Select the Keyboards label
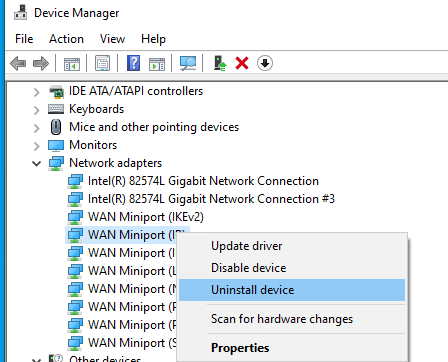 (97, 109)
